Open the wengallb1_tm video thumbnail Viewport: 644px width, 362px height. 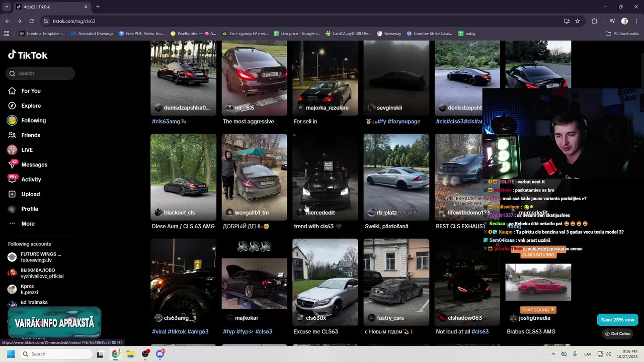tap(254, 177)
